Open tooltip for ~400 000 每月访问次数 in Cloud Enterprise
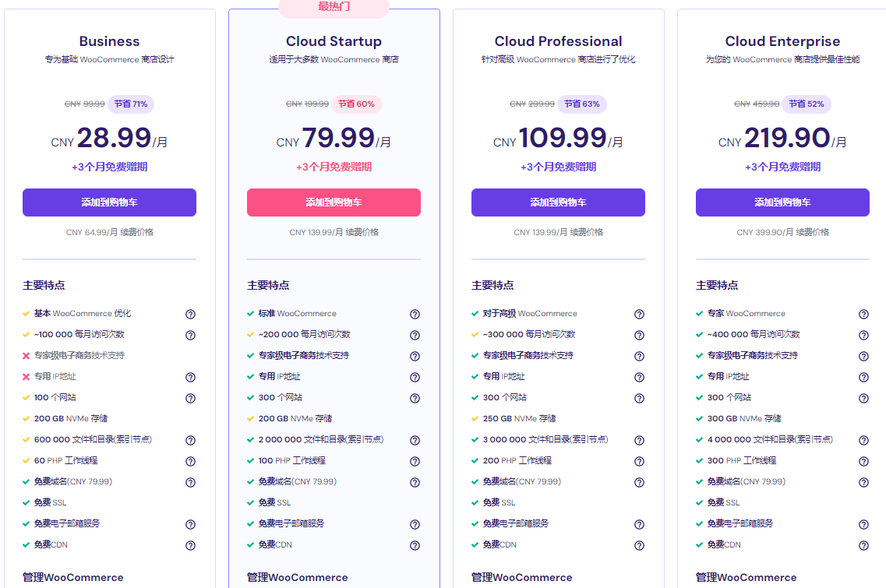Screen dimensions: 886x588 click(863, 335)
